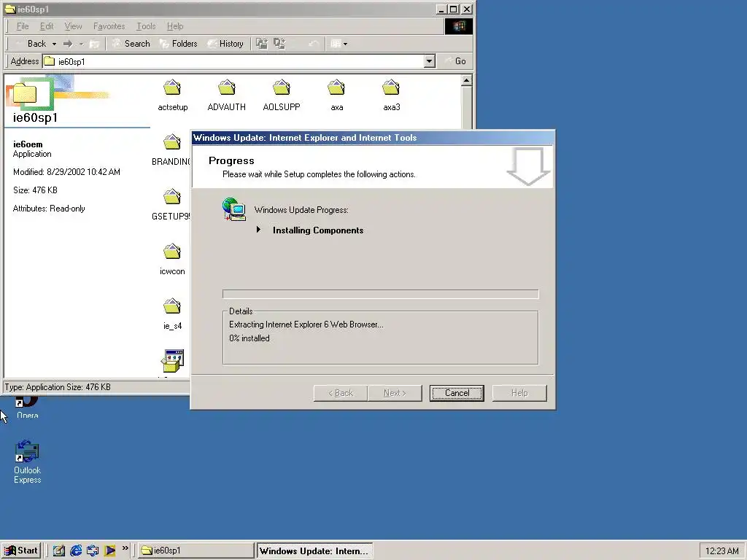Launch Outlook Express from quick launch
This screenshot has width=747, height=560.
click(93, 551)
